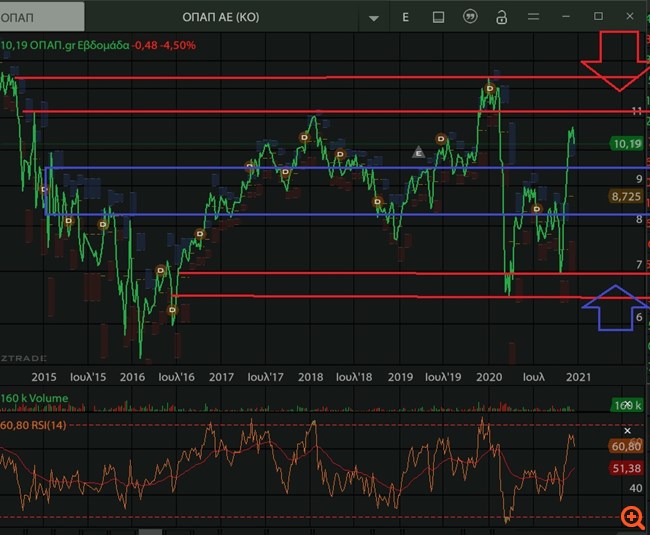The width and height of the screenshot is (650, 535).
Task: Click the red 51,38 RSI average tag
Action: (x=626, y=468)
